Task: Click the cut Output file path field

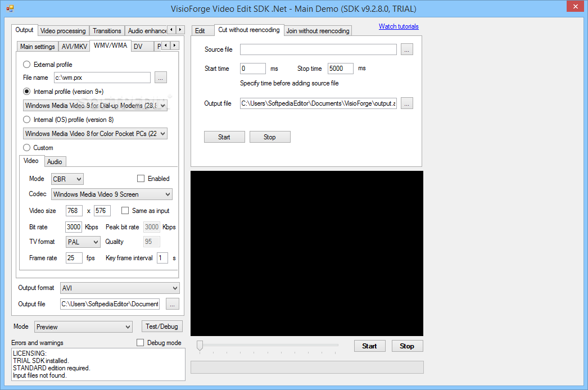Action: pyautogui.click(x=318, y=103)
